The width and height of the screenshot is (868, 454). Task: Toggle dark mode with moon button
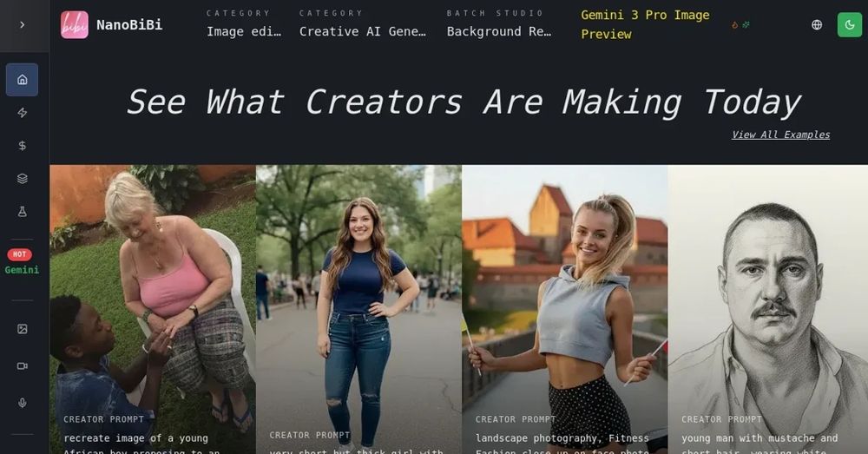[x=849, y=24]
